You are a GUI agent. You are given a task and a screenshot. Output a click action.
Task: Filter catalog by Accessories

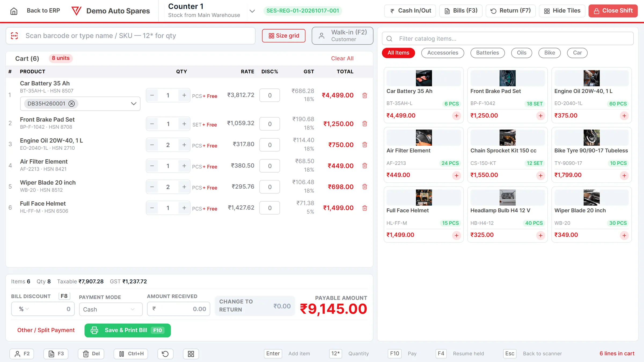(x=442, y=53)
